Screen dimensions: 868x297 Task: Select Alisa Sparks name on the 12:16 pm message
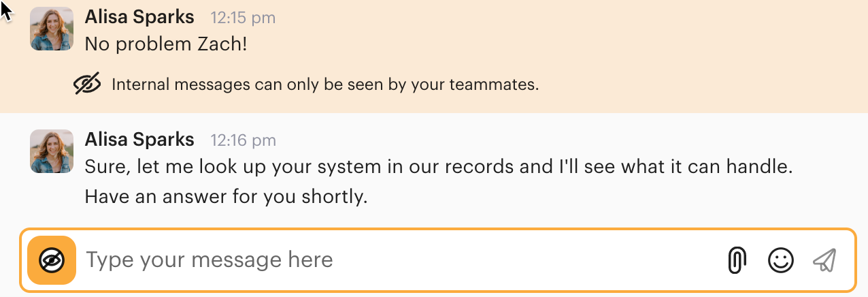pos(139,140)
